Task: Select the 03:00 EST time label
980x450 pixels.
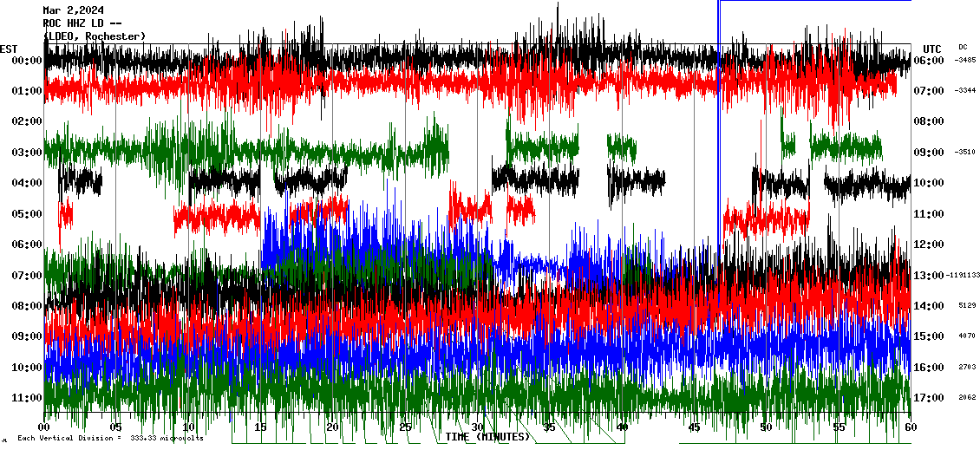Action: coord(28,153)
